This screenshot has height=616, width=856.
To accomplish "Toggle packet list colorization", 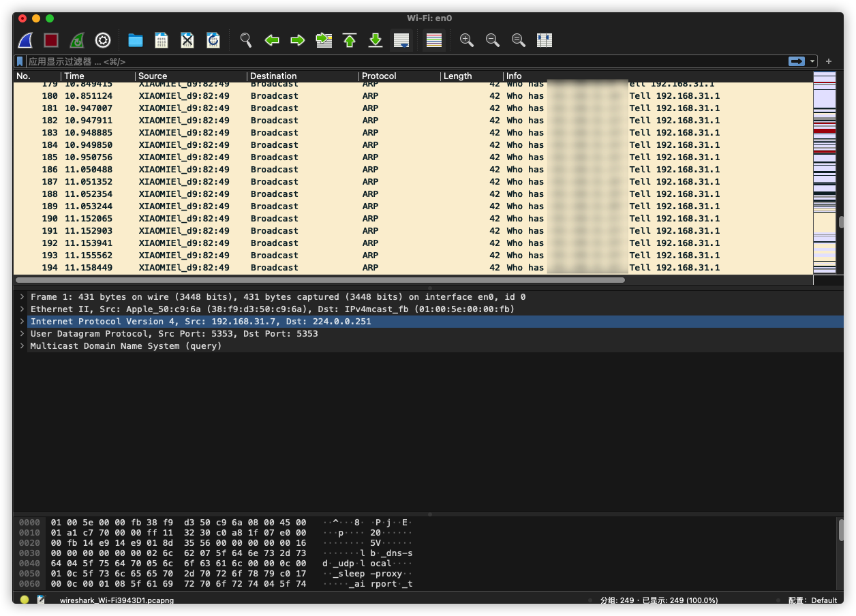I will 434,40.
